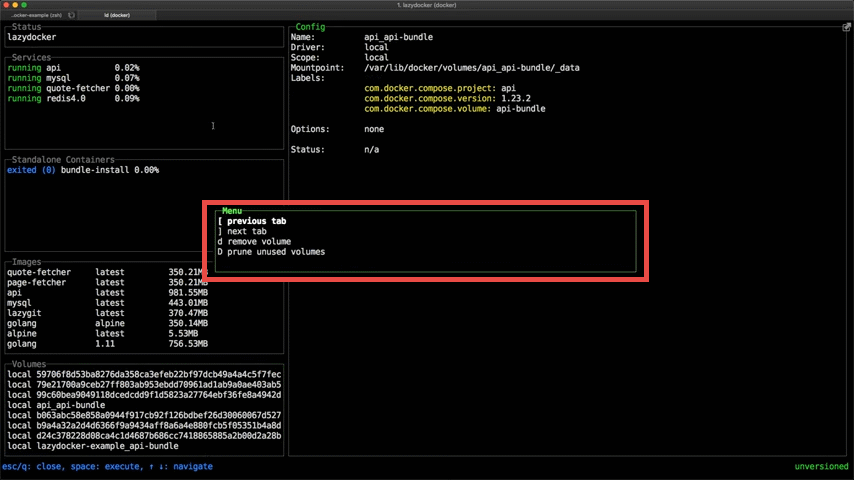The image size is (854, 480).
Task: Click the spinner icon beside docker-example tab
Action: click(x=71, y=16)
